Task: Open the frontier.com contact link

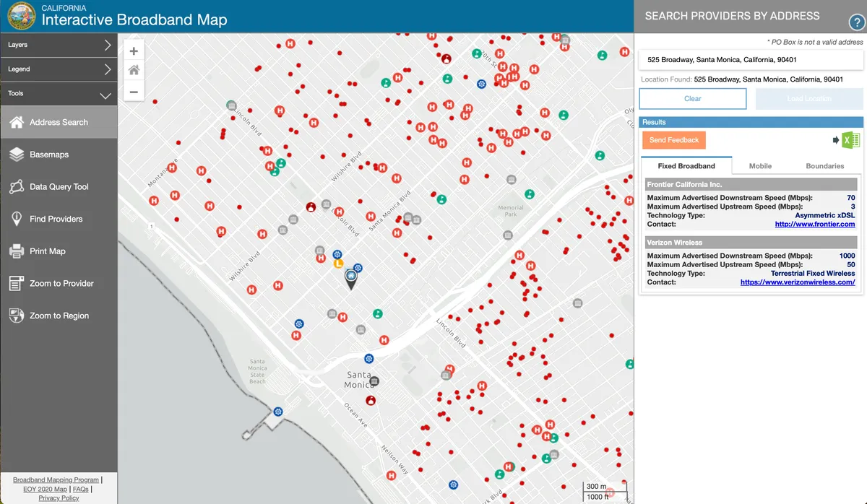Action: point(815,225)
